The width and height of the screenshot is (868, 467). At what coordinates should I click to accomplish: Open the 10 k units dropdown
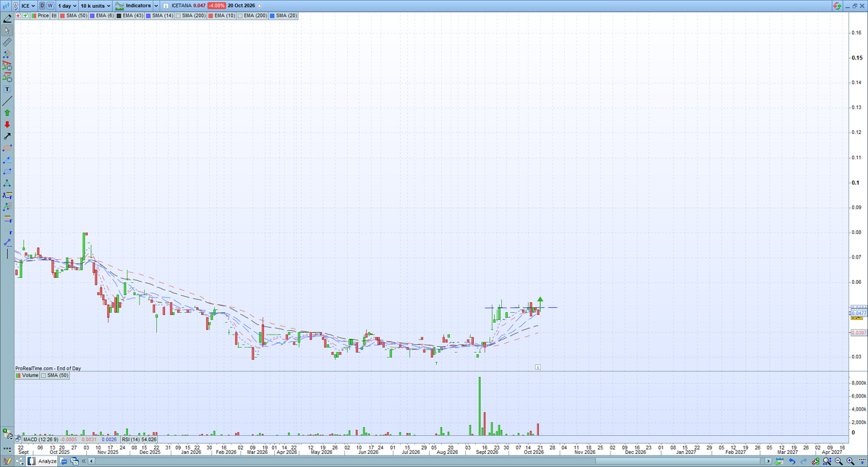(x=96, y=5)
